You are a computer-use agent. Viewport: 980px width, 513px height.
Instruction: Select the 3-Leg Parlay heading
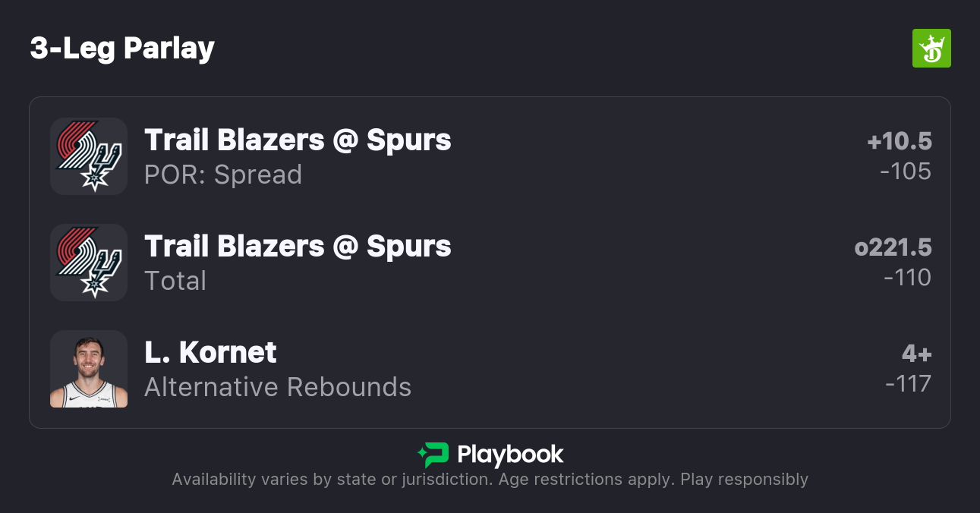(122, 49)
